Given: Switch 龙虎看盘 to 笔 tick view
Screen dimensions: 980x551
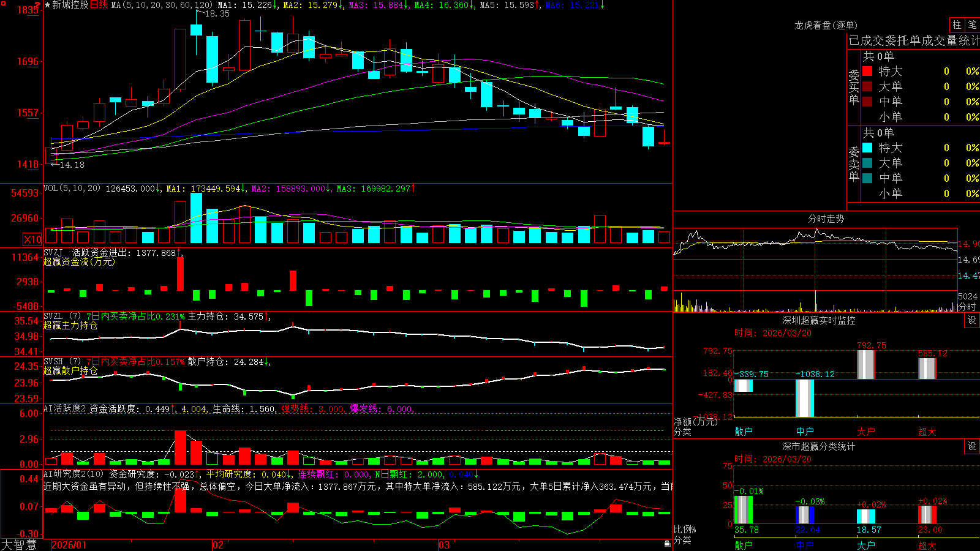Looking at the screenshot, I should (x=972, y=25).
